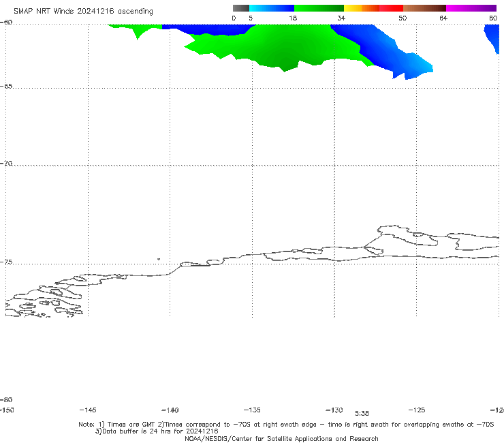Click the longitude label '-125'
Screen dimensions: 504x443
[x=417, y=410]
